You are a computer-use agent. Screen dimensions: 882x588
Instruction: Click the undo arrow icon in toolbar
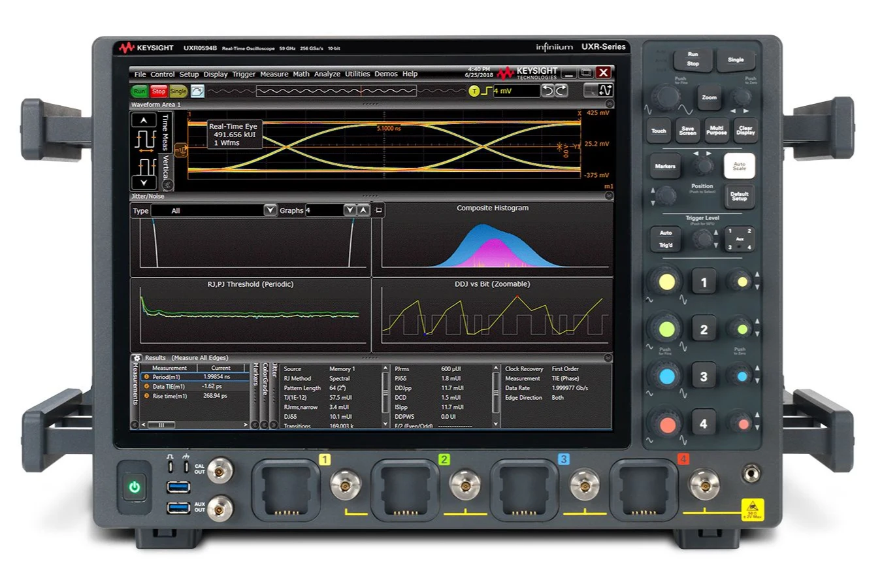548,91
